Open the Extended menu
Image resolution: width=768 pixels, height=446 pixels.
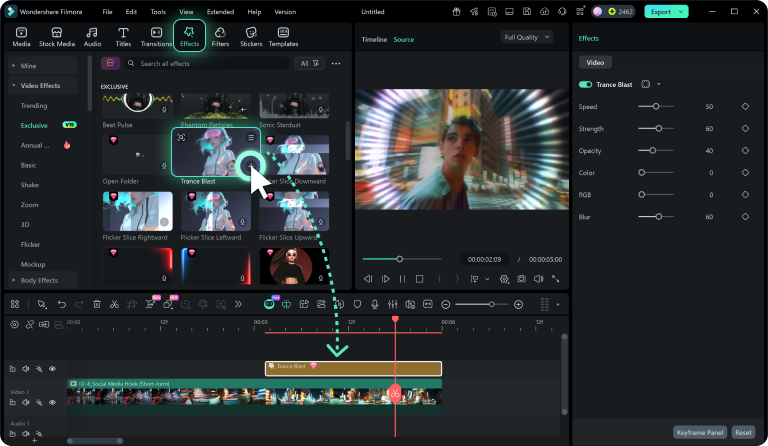[220, 12]
